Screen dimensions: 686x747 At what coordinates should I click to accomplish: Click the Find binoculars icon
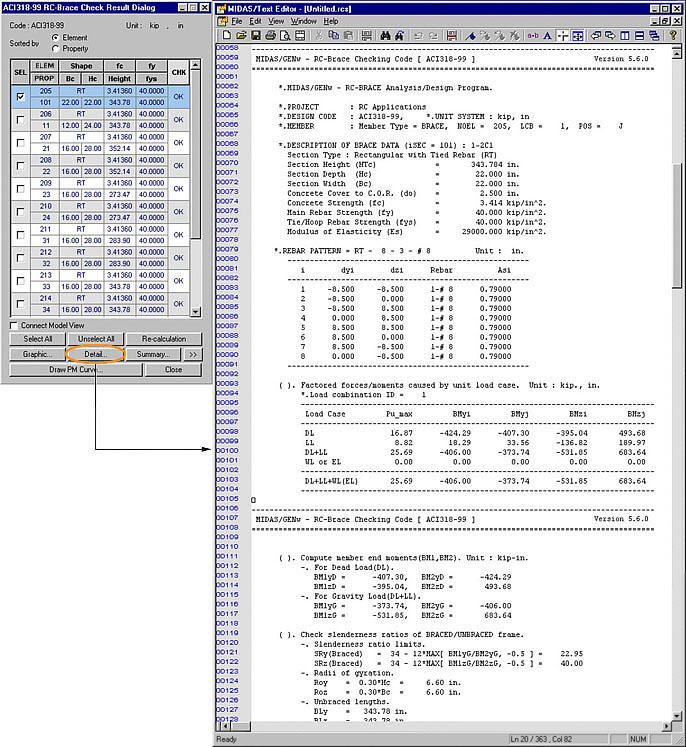[x=385, y=35]
